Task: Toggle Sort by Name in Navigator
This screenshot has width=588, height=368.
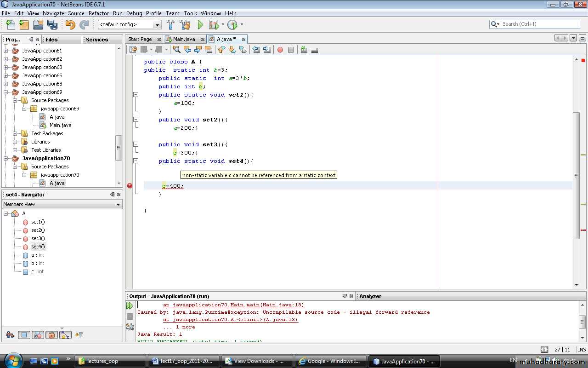Action: click(65, 335)
